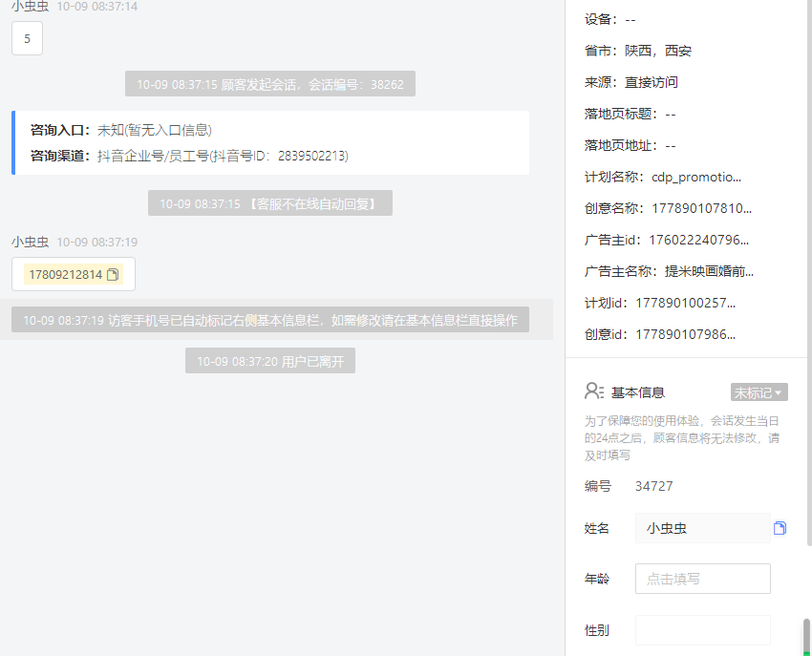Click 计划名称 cdp_promotio... value
Screen dimensions: 812x656
point(696,177)
